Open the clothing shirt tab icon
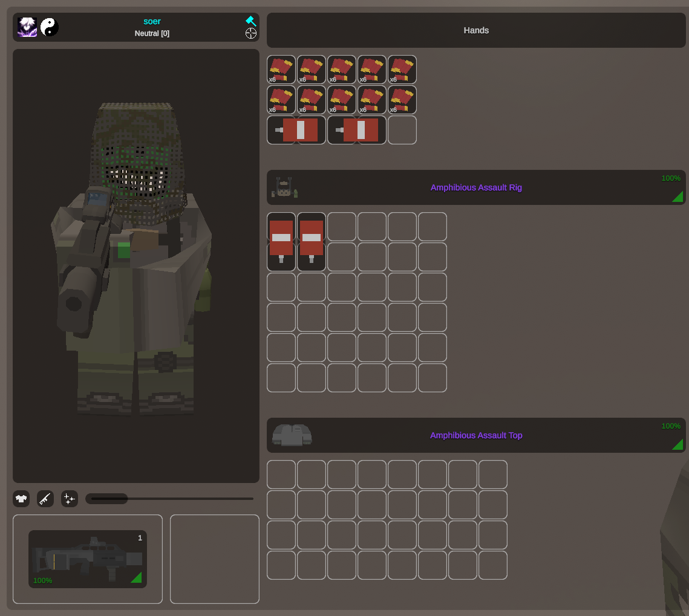This screenshot has width=689, height=616. point(21,499)
